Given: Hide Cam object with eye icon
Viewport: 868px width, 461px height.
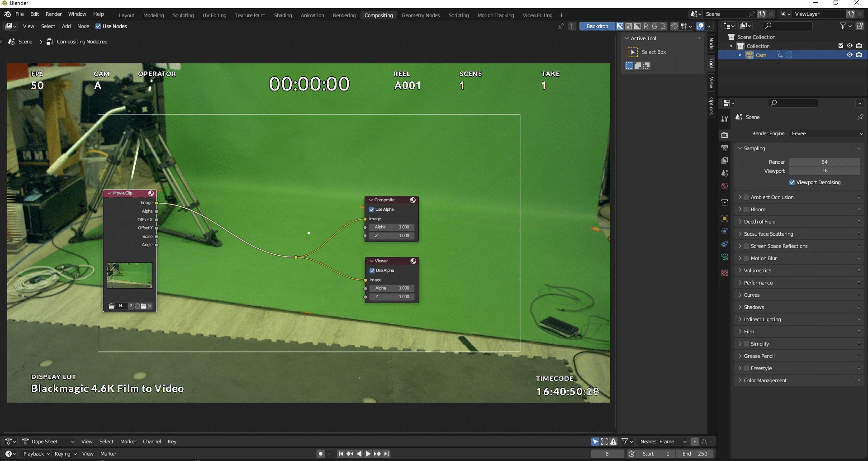Looking at the screenshot, I should (x=849, y=55).
